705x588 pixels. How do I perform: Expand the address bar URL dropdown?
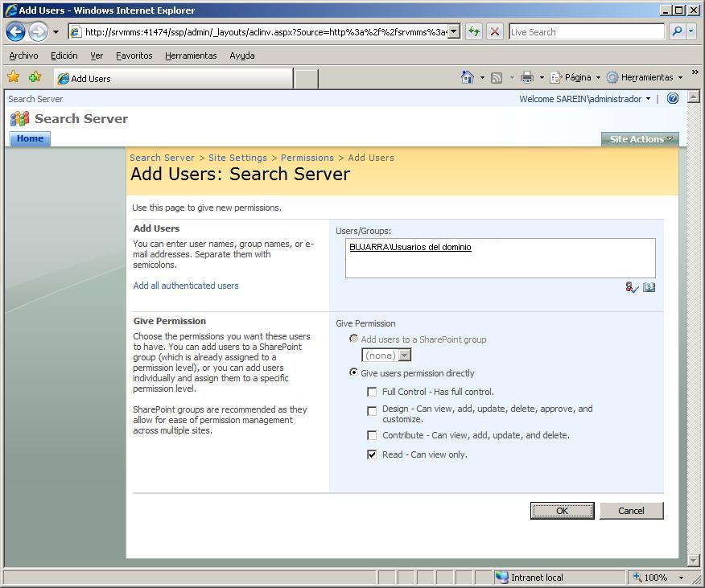[454, 31]
